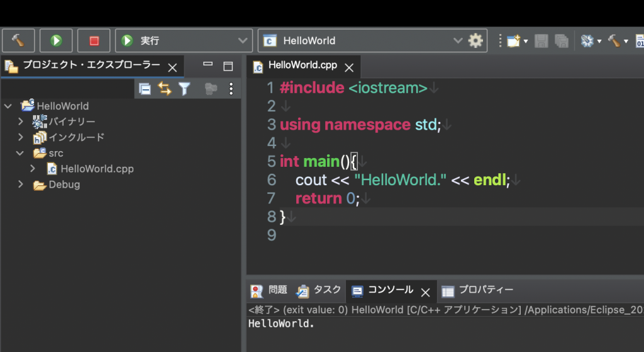Toggle Link with Editor in Project Explorer
This screenshot has height=352, width=644.
coord(165,89)
